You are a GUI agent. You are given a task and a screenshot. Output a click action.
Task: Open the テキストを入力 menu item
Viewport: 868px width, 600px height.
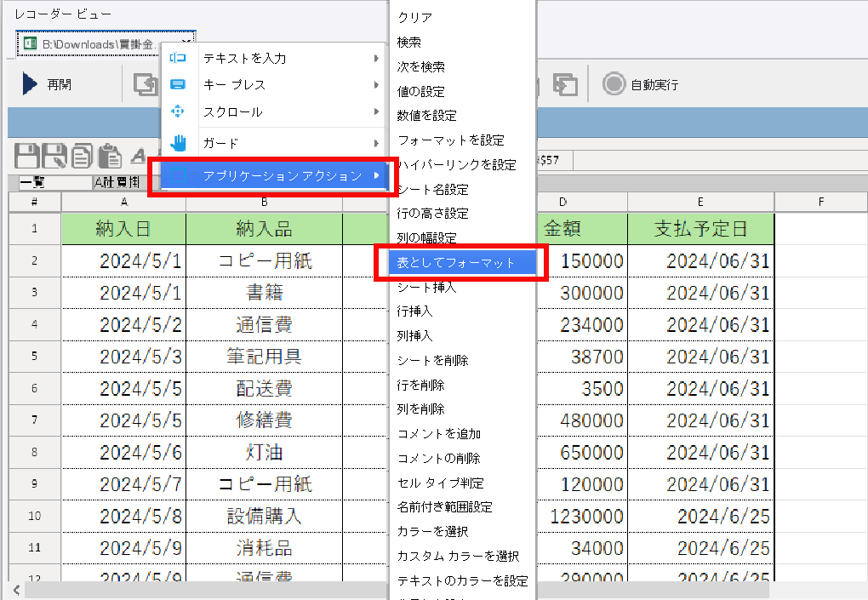click(273, 58)
